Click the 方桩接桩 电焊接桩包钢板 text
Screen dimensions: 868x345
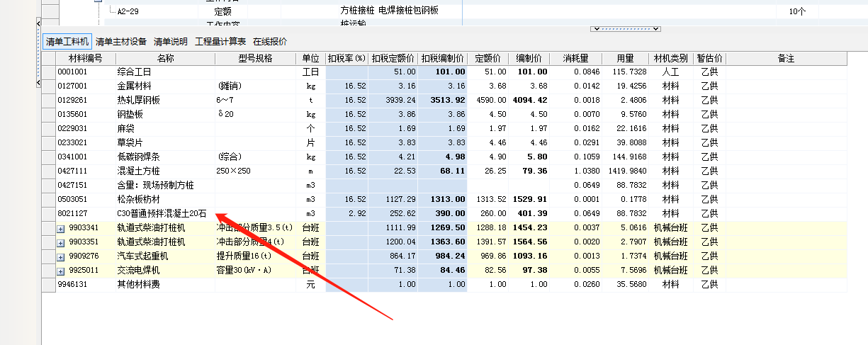click(389, 11)
